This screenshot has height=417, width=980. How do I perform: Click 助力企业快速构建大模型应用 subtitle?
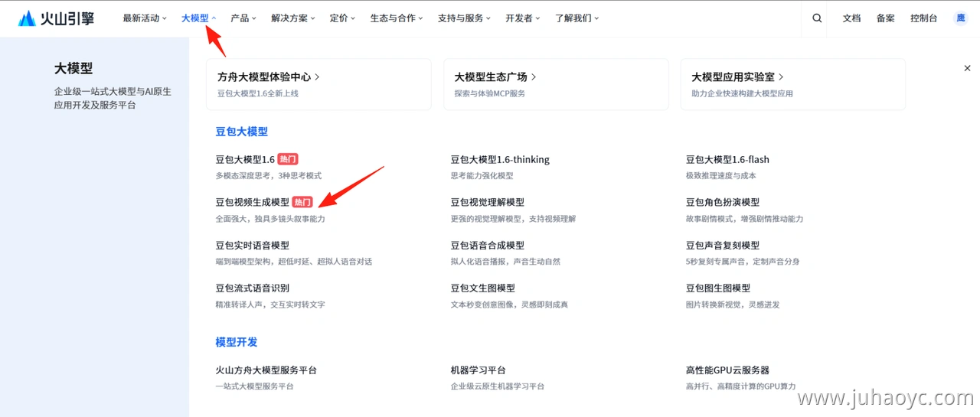click(743, 93)
